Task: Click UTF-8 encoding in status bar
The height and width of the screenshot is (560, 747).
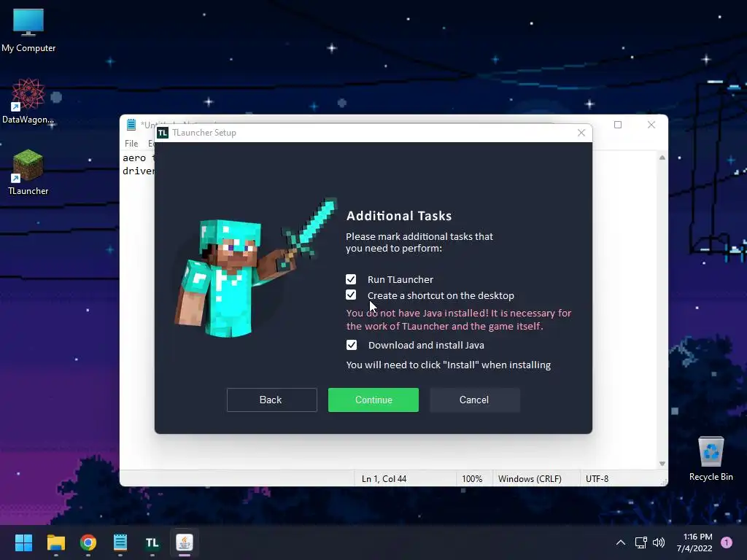Action: pyautogui.click(x=597, y=478)
